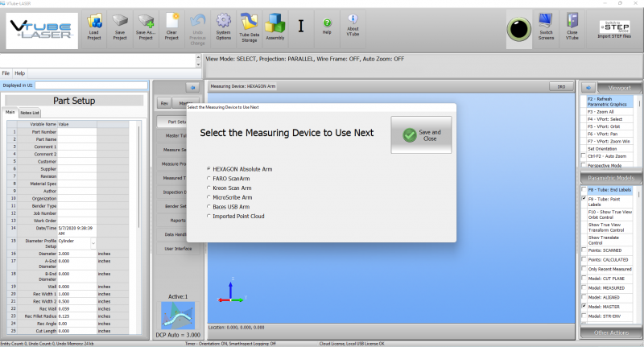Click Import STEP files icon
The height and width of the screenshot is (347, 644).
pyautogui.click(x=614, y=27)
